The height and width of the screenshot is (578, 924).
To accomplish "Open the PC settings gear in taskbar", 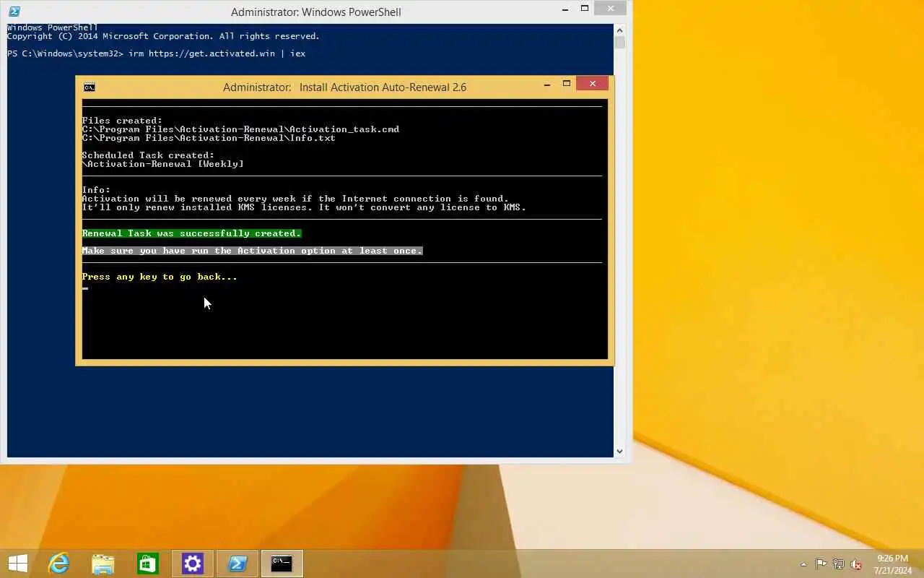I will click(192, 564).
